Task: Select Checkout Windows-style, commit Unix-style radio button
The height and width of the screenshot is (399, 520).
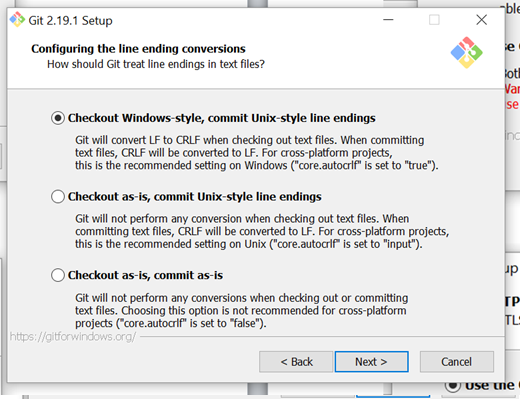Action: coord(58,118)
